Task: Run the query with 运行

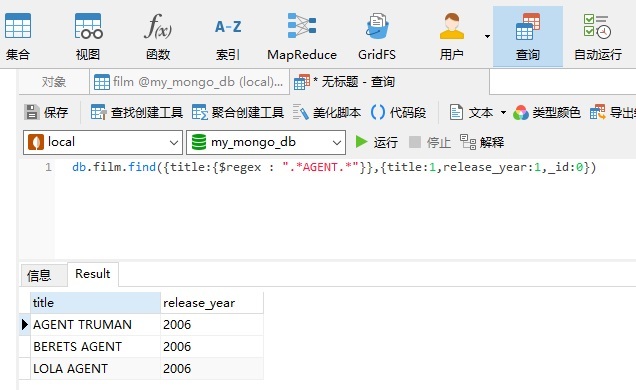Action: click(376, 142)
